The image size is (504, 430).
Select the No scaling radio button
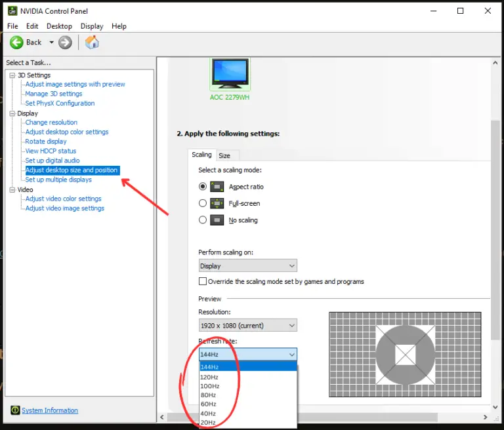click(x=203, y=220)
